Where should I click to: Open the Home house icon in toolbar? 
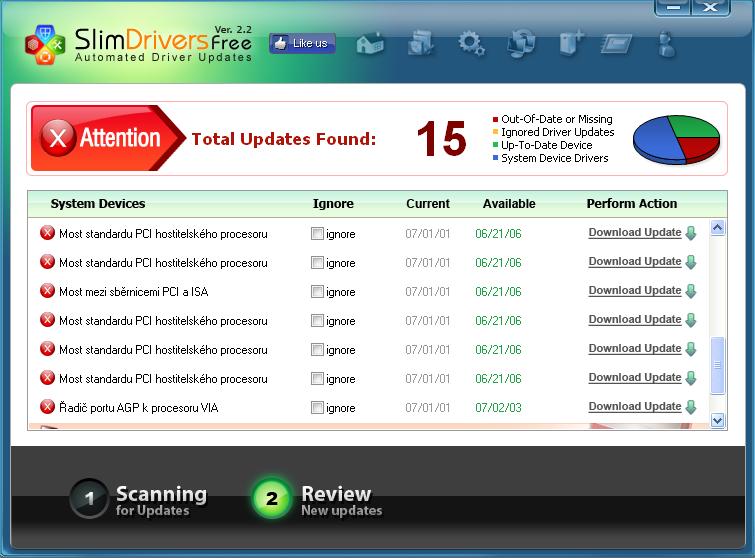point(370,44)
